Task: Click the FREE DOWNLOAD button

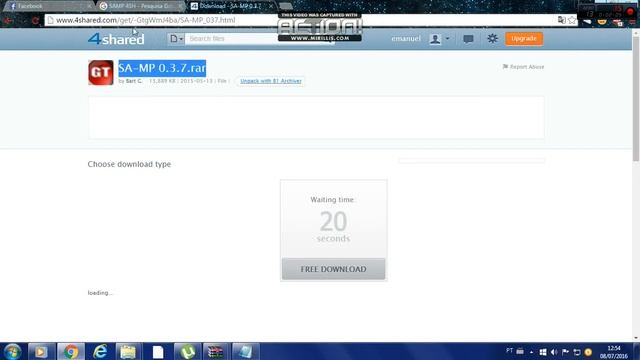Action: pyautogui.click(x=333, y=269)
